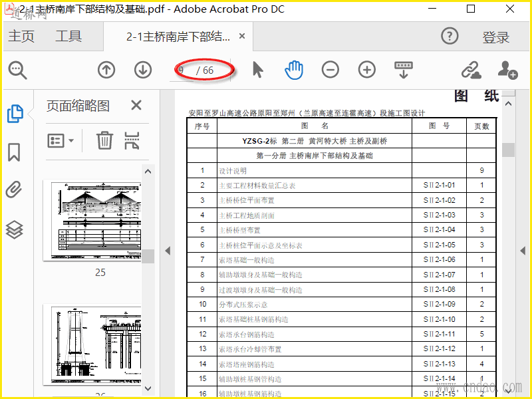Click the 图 名 column header
Screen dimensions: 532x399
[x=315, y=126]
